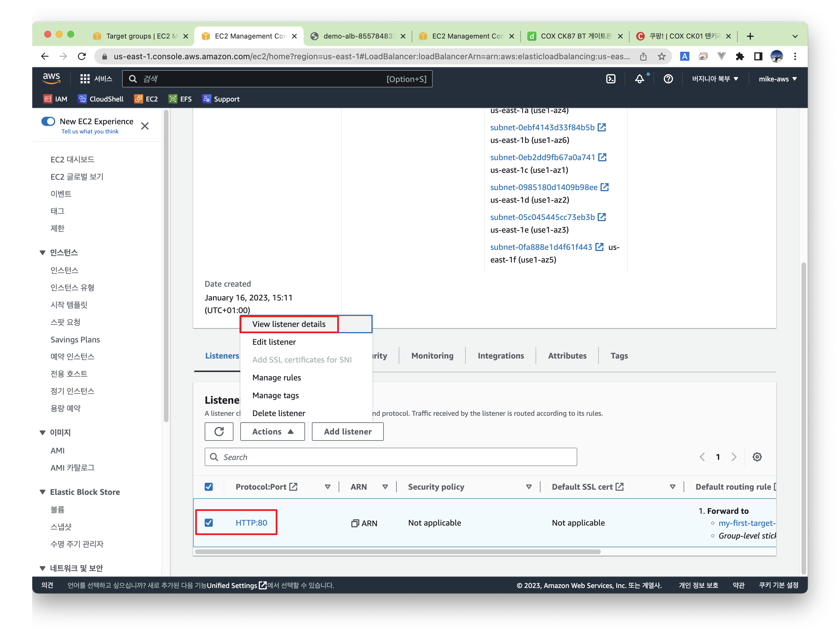Click the Add listener button
The width and height of the screenshot is (840, 636).
(348, 432)
